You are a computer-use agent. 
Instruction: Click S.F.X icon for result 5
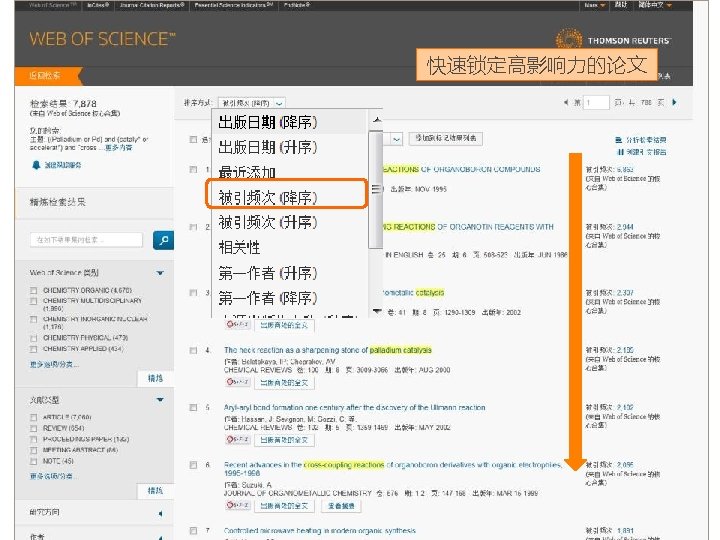pos(238,439)
